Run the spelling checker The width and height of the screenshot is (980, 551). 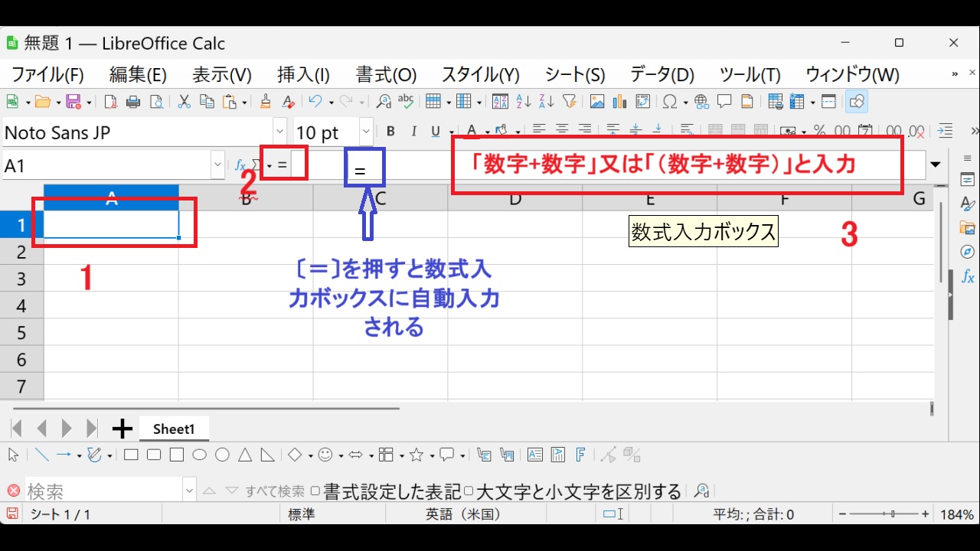click(405, 100)
